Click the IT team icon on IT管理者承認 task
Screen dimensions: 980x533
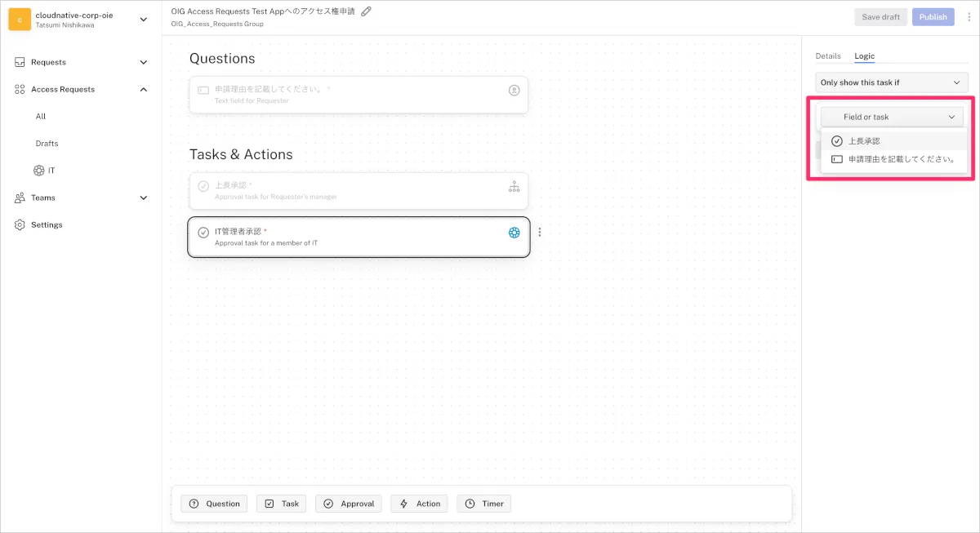[514, 233]
